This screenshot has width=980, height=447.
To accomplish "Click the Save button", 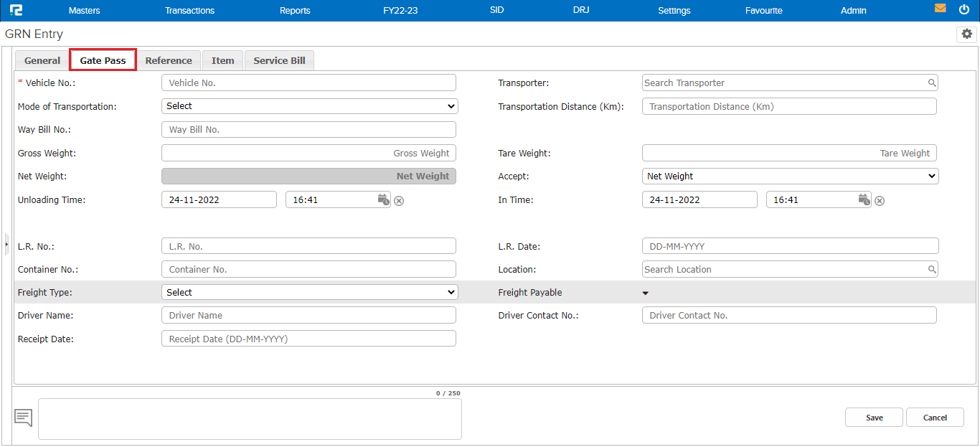I will (x=874, y=418).
